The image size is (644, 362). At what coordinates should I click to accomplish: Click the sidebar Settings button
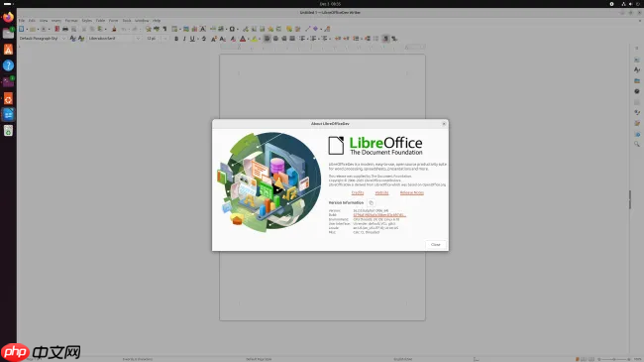(x=637, y=49)
